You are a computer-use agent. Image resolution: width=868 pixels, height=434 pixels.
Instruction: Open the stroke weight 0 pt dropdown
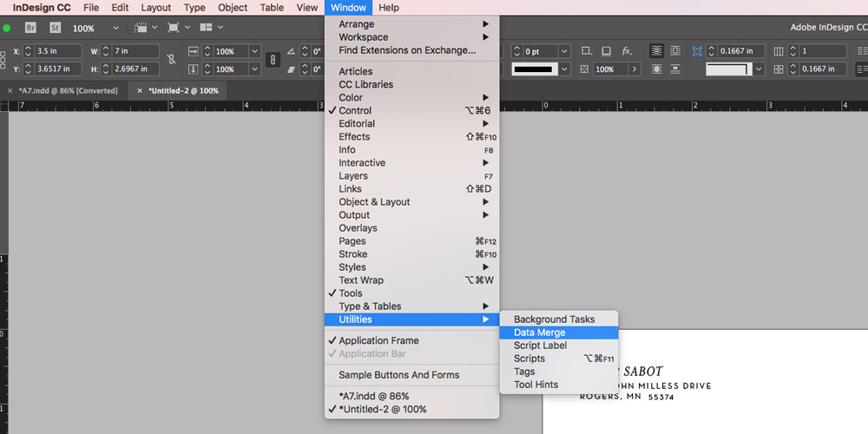point(564,51)
